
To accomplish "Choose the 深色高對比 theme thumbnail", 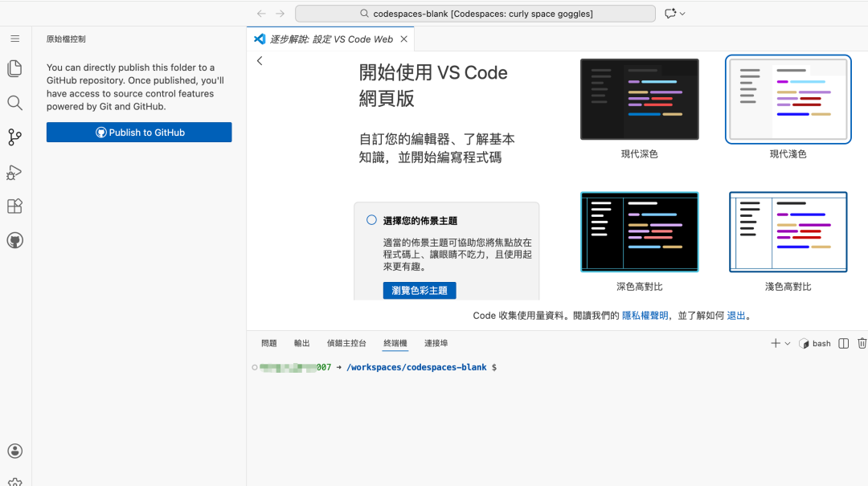I will (640, 232).
